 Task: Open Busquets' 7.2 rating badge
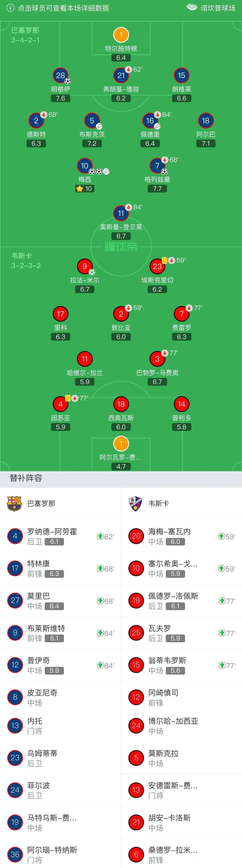click(92, 144)
